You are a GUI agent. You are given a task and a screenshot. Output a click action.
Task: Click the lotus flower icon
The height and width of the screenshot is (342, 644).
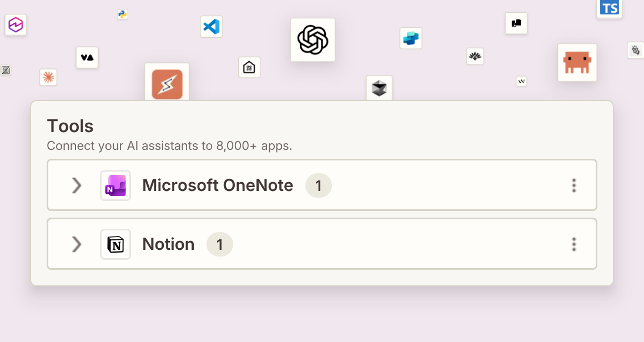pyautogui.click(x=475, y=56)
